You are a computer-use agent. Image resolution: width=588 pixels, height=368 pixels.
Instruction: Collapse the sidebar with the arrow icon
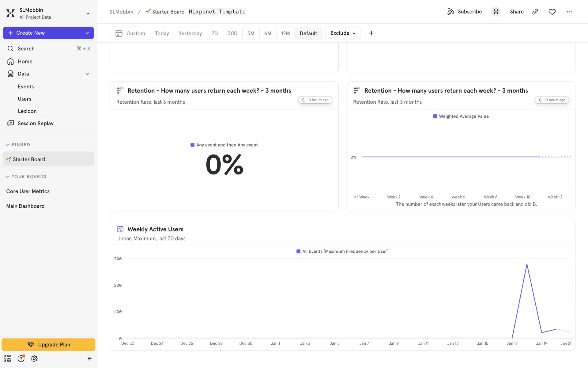point(89,358)
